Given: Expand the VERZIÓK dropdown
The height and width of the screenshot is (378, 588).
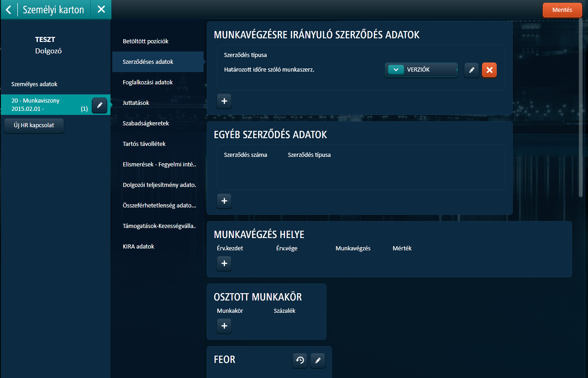Looking at the screenshot, I should [421, 70].
